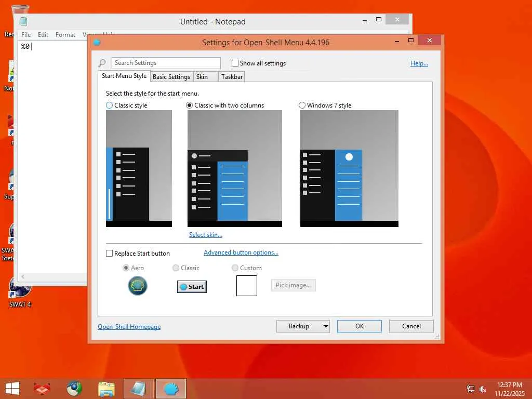Open the network tray icon
This screenshot has height=399, width=532.
470,389
